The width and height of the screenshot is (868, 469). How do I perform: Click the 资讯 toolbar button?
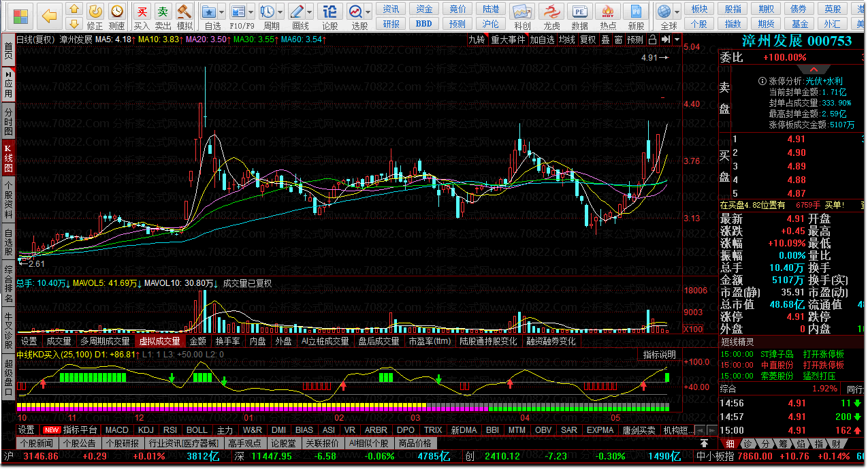(391, 9)
